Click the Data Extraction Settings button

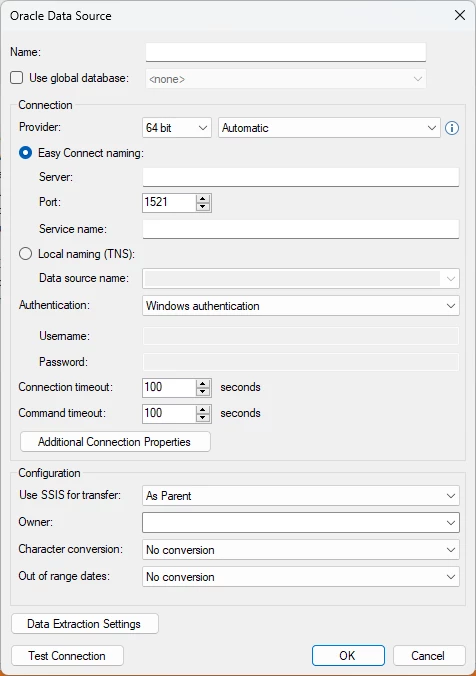click(85, 624)
